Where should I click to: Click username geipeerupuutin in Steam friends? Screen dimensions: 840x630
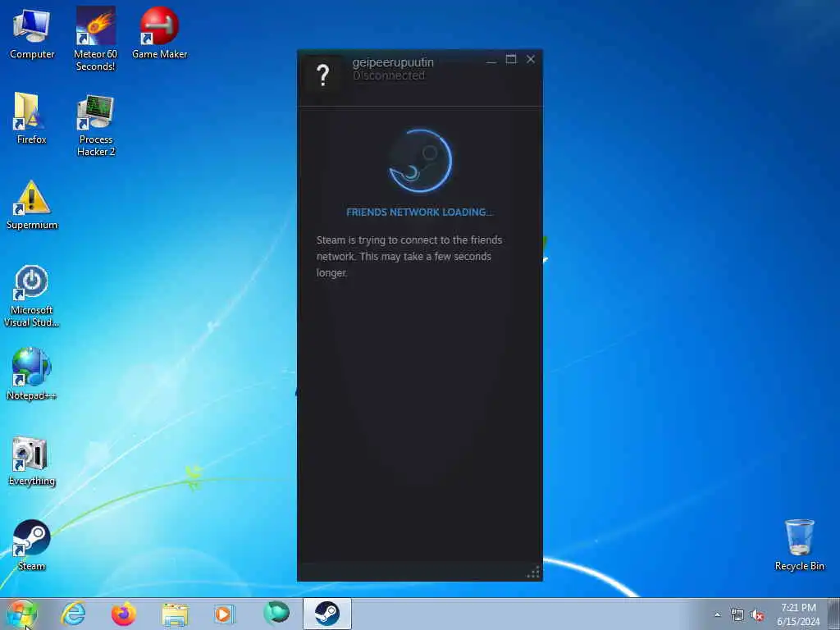[393, 62]
